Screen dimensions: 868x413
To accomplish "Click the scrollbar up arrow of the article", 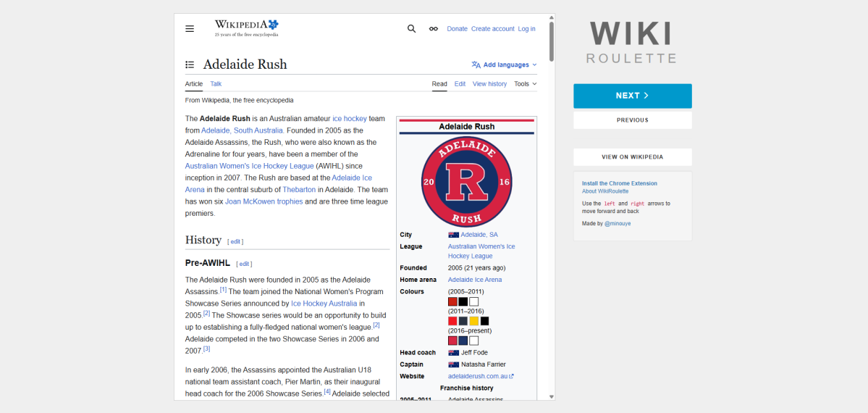I will click(x=552, y=17).
